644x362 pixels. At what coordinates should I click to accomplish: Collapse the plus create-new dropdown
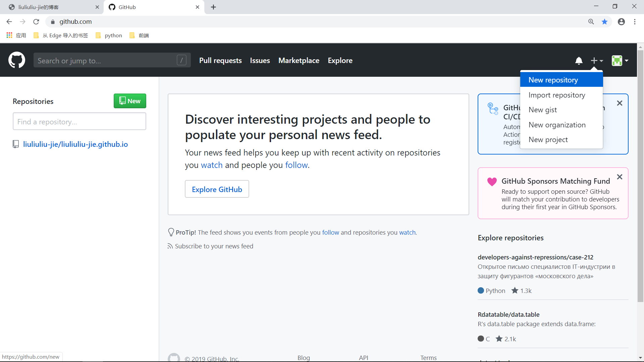597,61
